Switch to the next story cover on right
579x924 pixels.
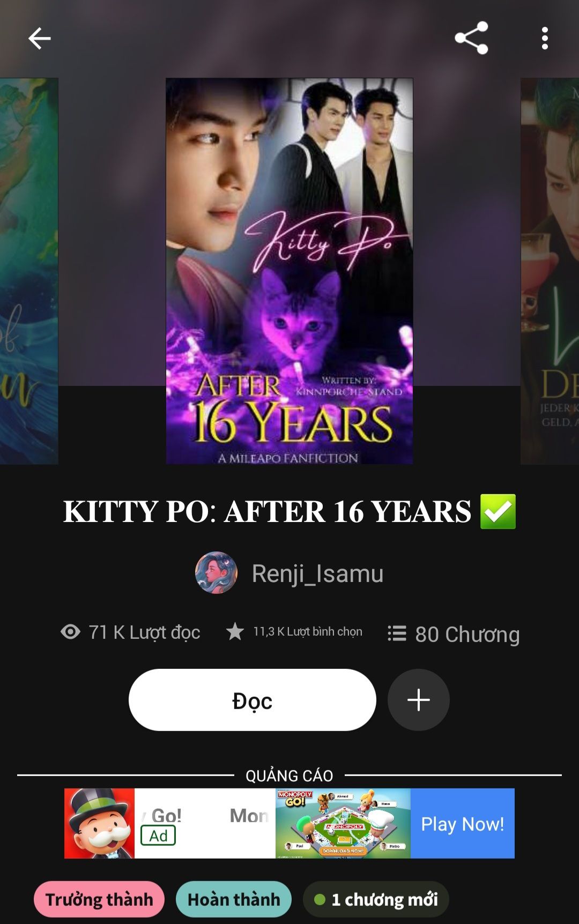point(550,271)
